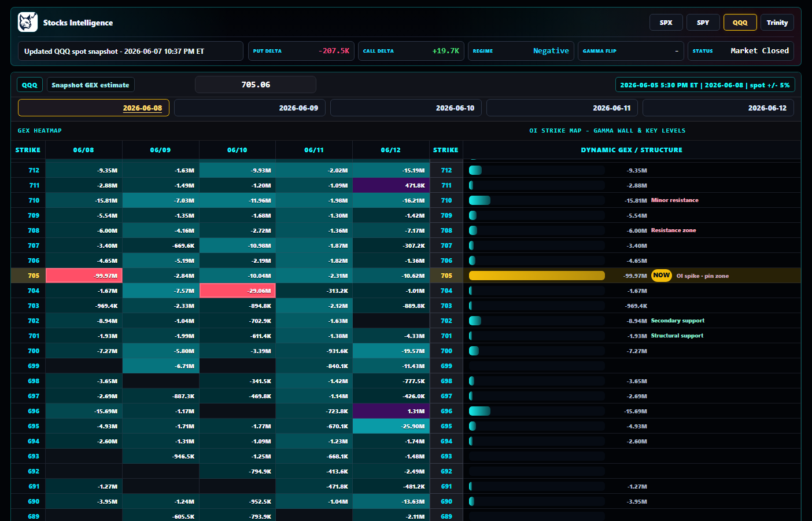Click the snapshot date range badge
The width and height of the screenshot is (812, 521).
[x=705, y=85]
